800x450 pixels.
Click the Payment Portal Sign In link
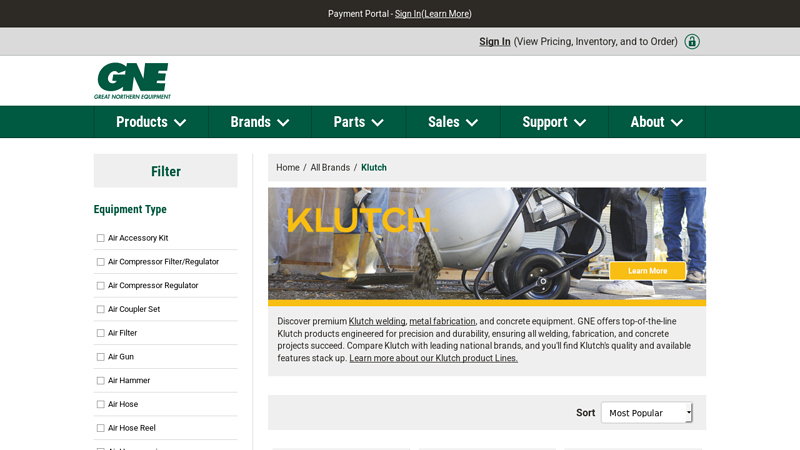click(x=408, y=14)
